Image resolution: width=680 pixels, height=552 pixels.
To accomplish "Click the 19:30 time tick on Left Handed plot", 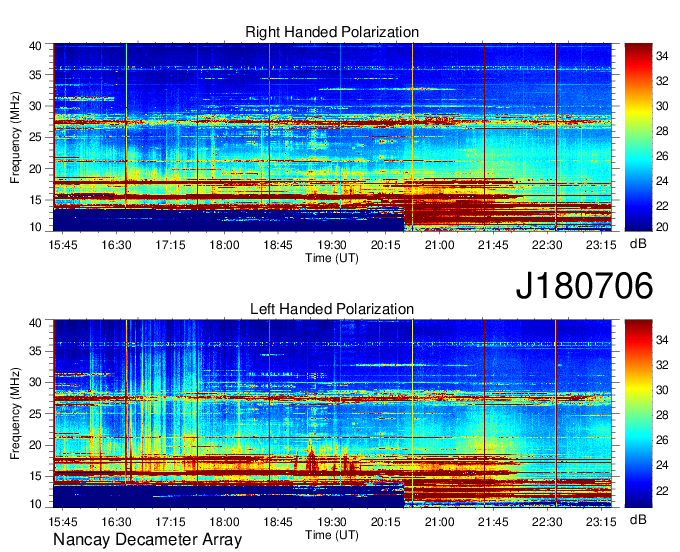I will point(332,521).
